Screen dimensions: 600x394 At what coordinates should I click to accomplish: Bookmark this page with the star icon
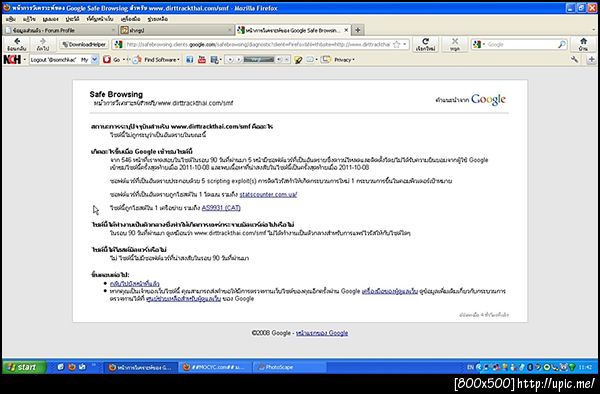397,44
